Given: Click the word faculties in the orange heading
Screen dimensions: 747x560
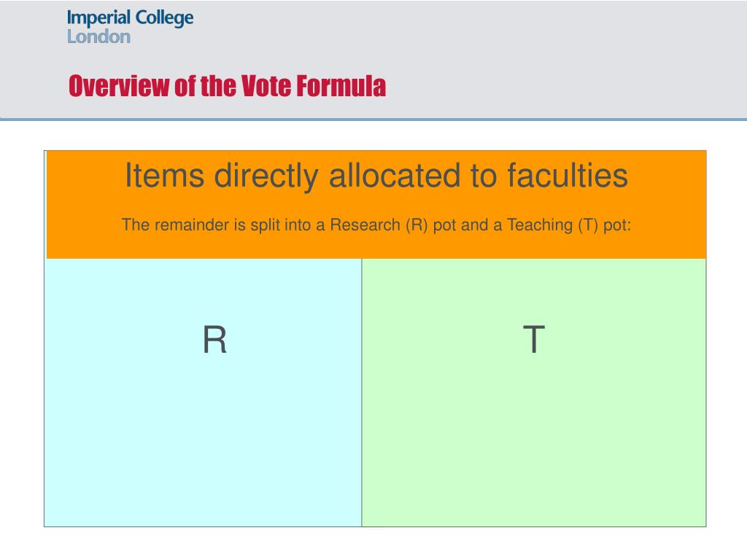Looking at the screenshot, I should coord(568,176).
